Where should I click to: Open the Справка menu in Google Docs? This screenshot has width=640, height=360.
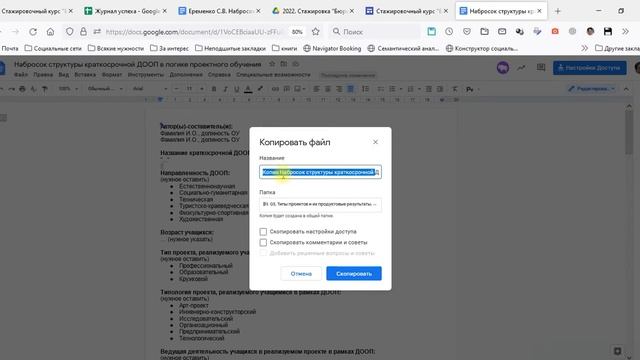219,75
